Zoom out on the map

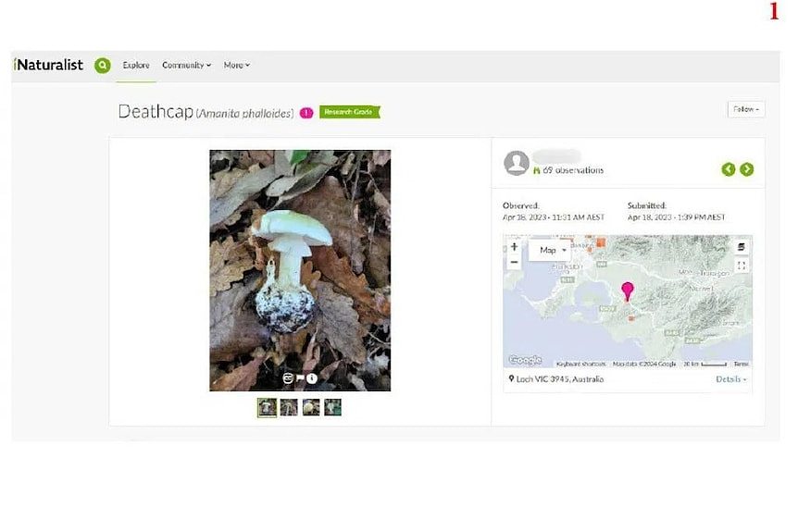[514, 262]
